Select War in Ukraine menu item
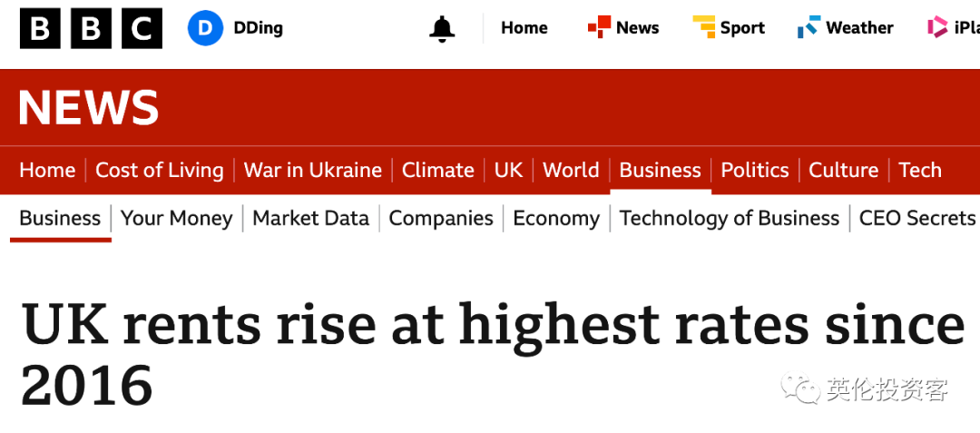Image resolution: width=980 pixels, height=433 pixels. pos(312,170)
